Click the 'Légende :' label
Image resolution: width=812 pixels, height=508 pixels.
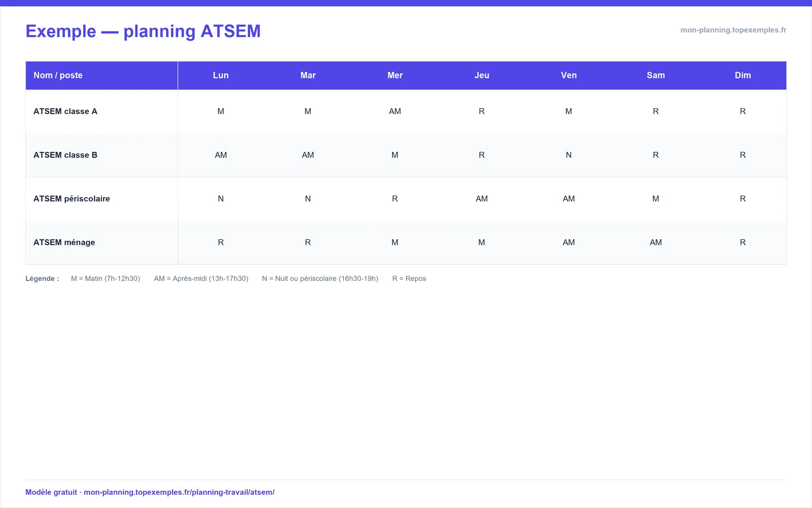click(42, 278)
